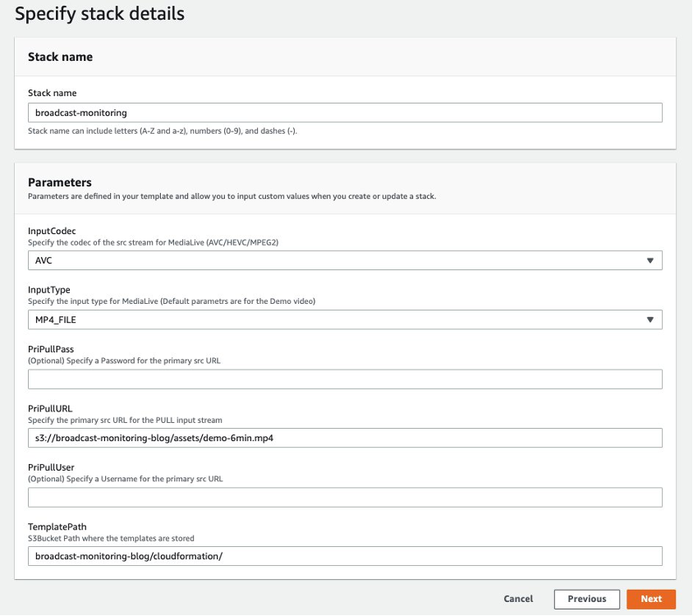Click the empty PriPullUser username field
Viewport: 693px width, 616px height.
[345, 496]
